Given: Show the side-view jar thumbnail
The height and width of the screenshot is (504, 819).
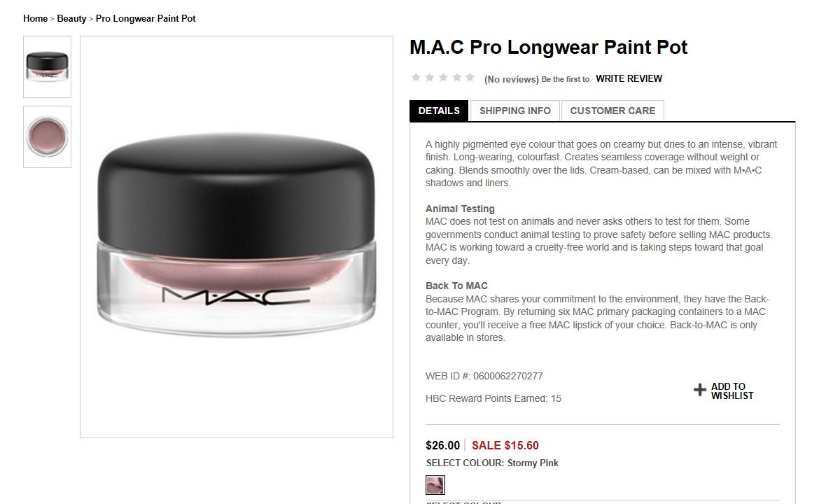Looking at the screenshot, I should point(47,67).
